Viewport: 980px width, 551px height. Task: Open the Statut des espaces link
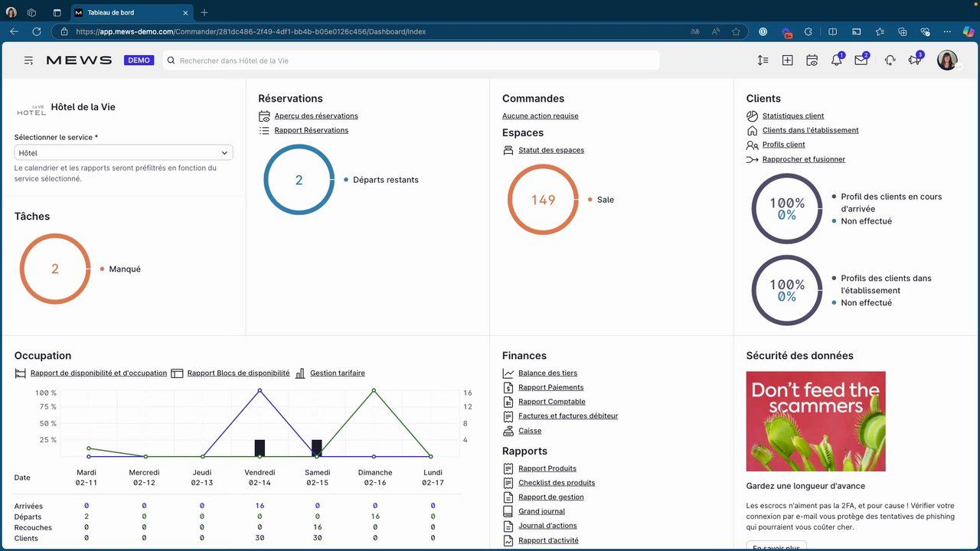click(x=551, y=150)
